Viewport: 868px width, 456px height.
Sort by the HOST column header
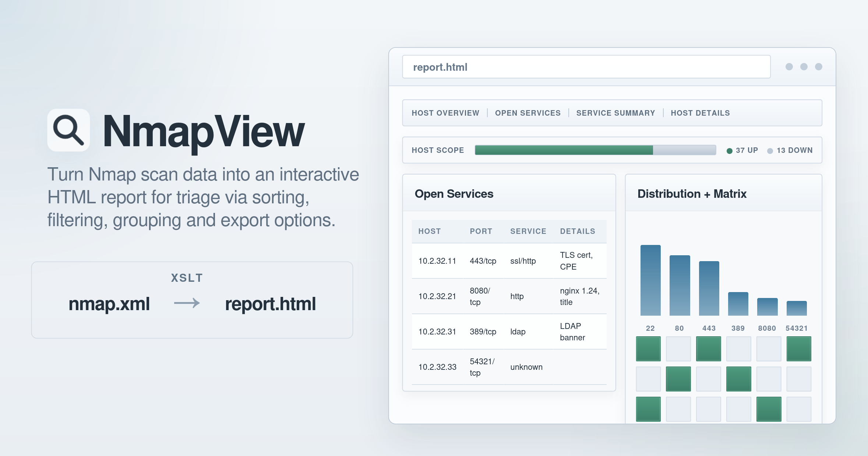[429, 231]
